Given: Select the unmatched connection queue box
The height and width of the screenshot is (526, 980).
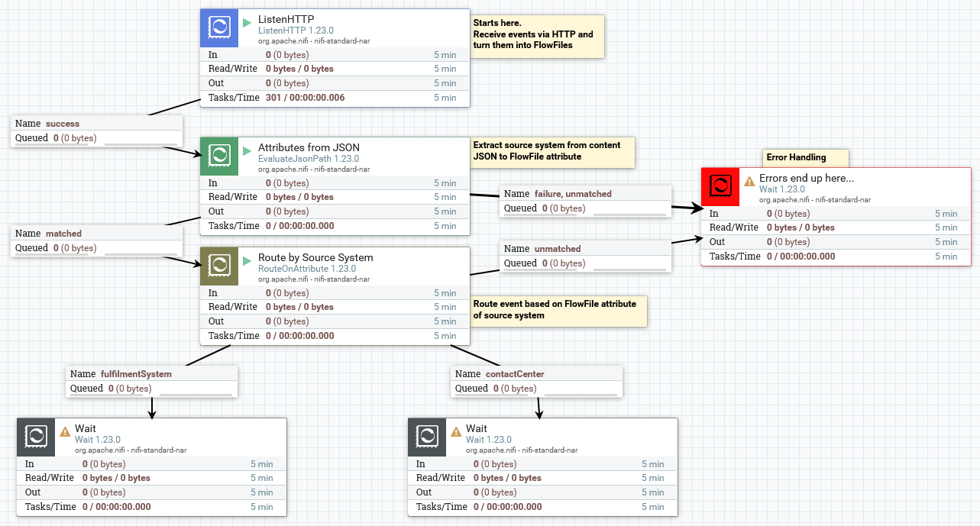Looking at the screenshot, I should tap(585, 256).
